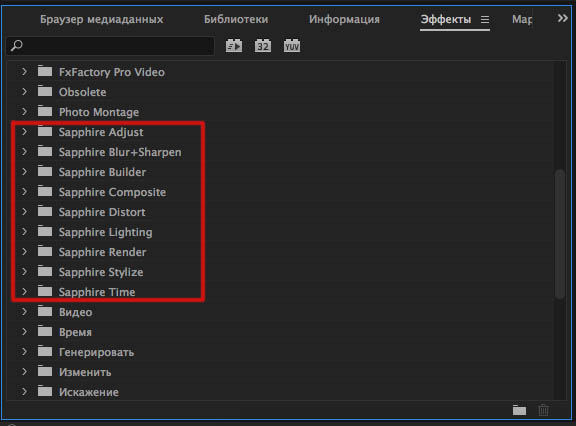The height and width of the screenshot is (426, 576).
Task: Select the Photo Montage text label
Action: point(99,112)
